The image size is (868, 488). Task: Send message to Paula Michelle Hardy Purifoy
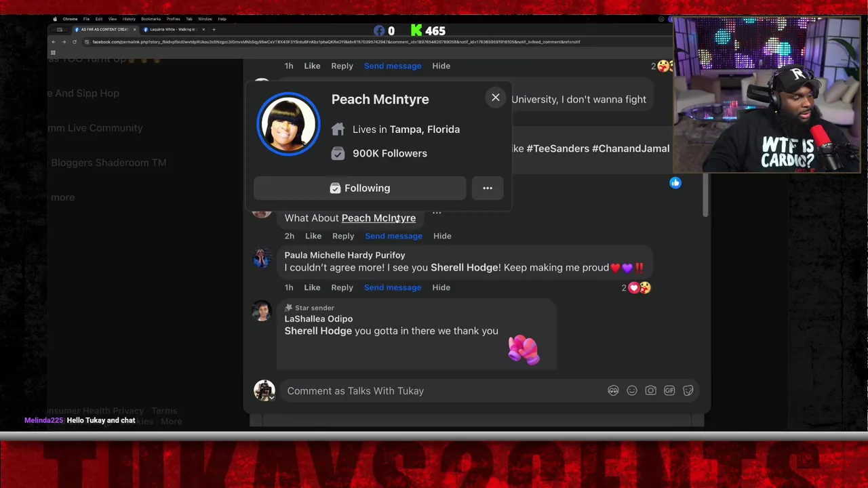click(x=393, y=287)
